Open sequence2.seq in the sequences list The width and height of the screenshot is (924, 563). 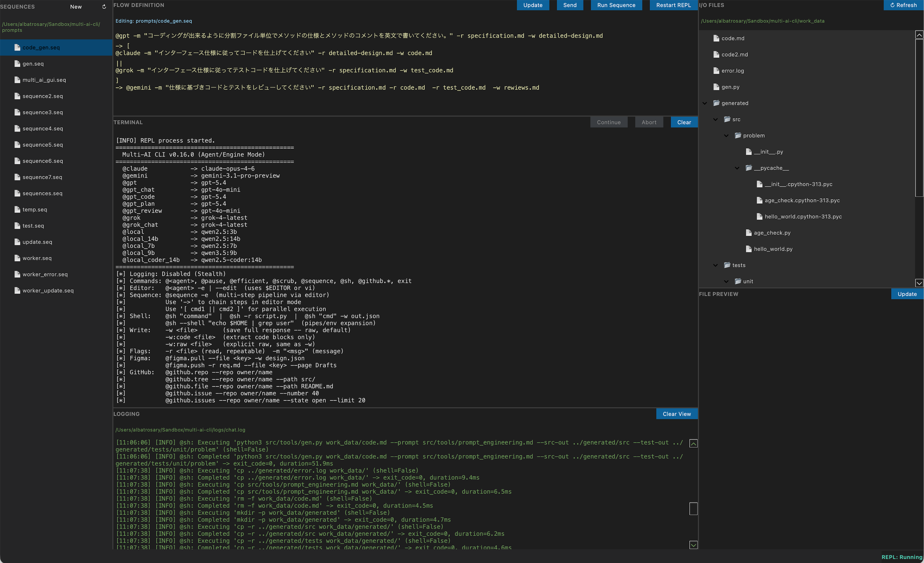coord(56,96)
